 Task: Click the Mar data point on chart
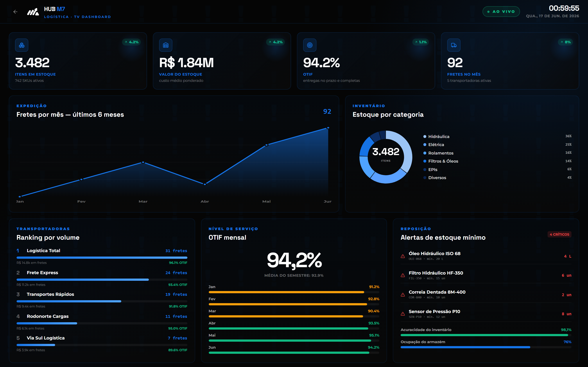[x=143, y=162]
